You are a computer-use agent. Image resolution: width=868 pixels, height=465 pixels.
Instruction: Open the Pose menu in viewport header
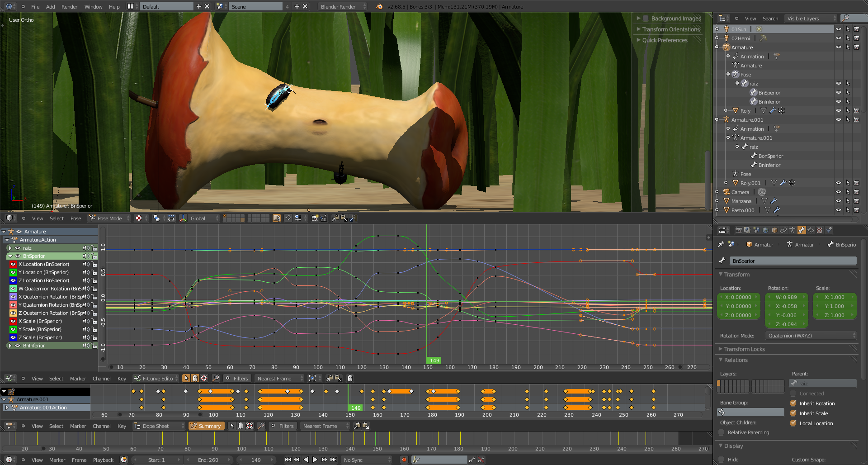(x=75, y=218)
